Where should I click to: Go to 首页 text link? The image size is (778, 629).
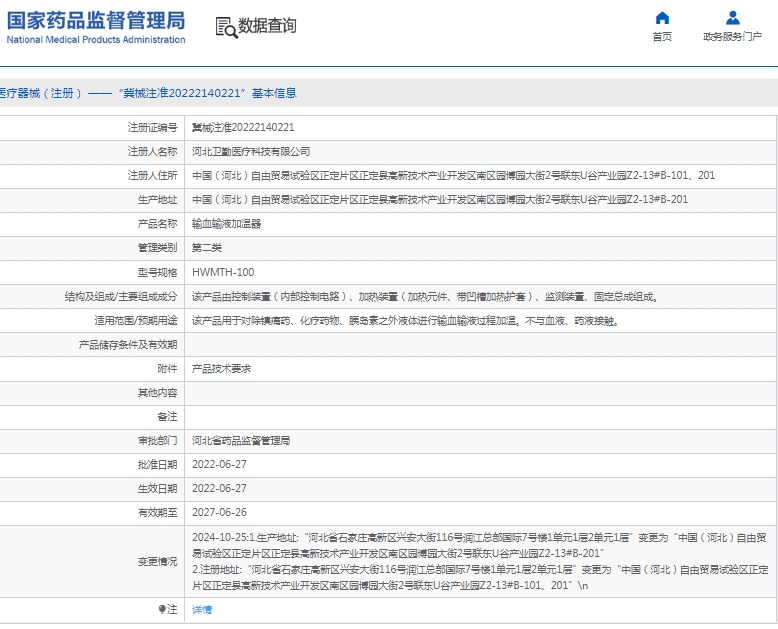pyautogui.click(x=662, y=37)
